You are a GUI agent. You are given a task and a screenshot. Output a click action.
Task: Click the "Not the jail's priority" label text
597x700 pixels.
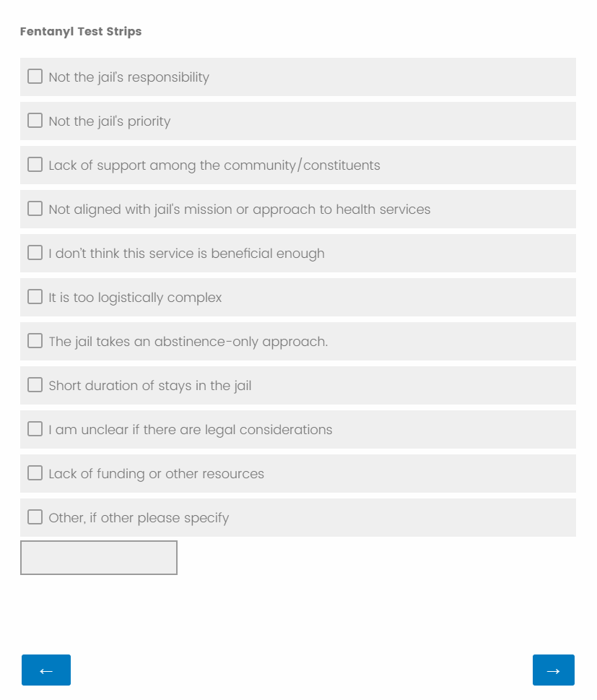(109, 121)
